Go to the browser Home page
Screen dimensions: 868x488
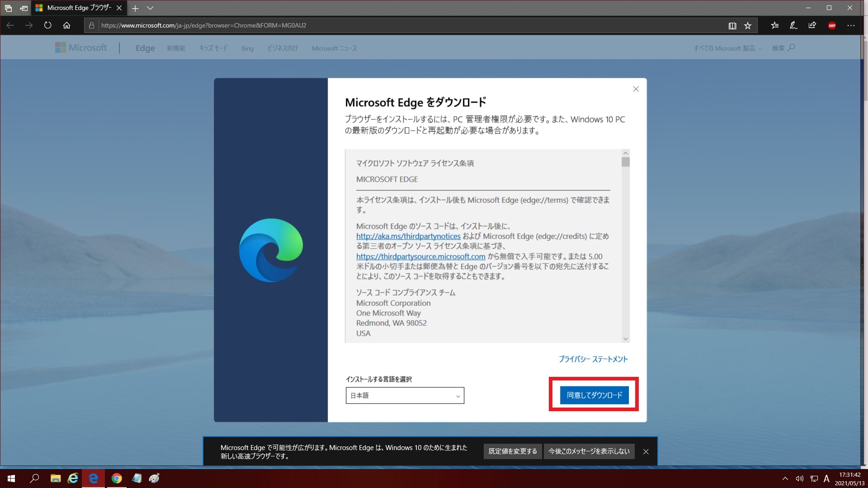tap(66, 25)
